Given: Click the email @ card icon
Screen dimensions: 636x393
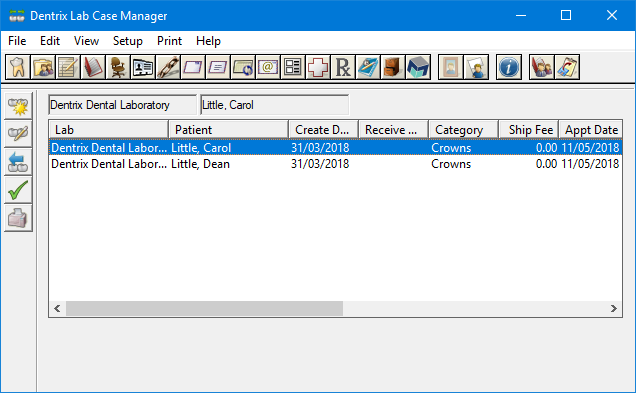Looking at the screenshot, I should pyautogui.click(x=268, y=67).
